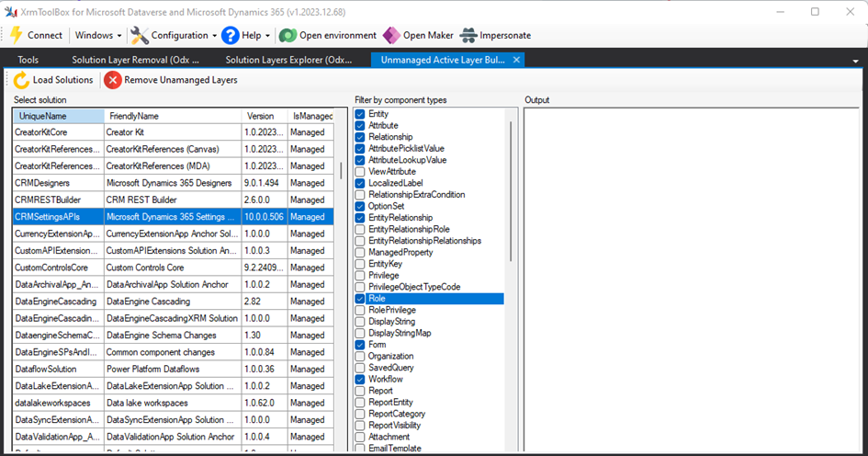The height and width of the screenshot is (456, 868).
Task: Click the component types list scrollbar thumb
Action: point(511,191)
